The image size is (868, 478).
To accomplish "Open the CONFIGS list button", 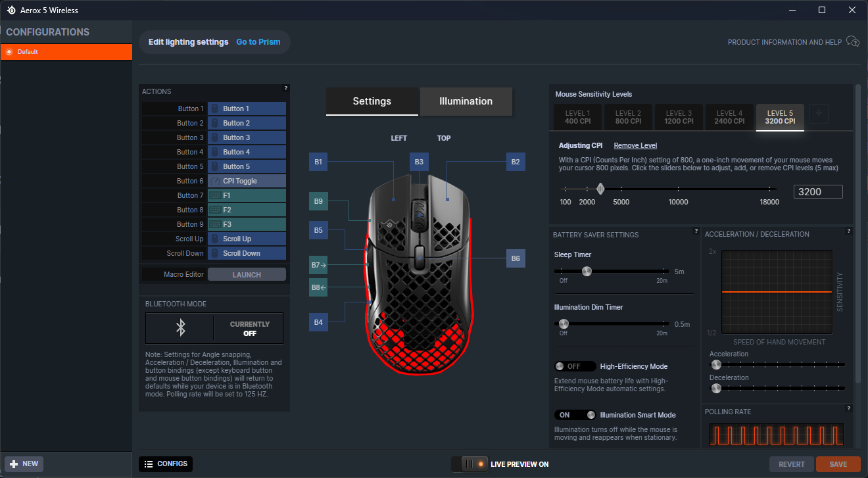I will [166, 464].
